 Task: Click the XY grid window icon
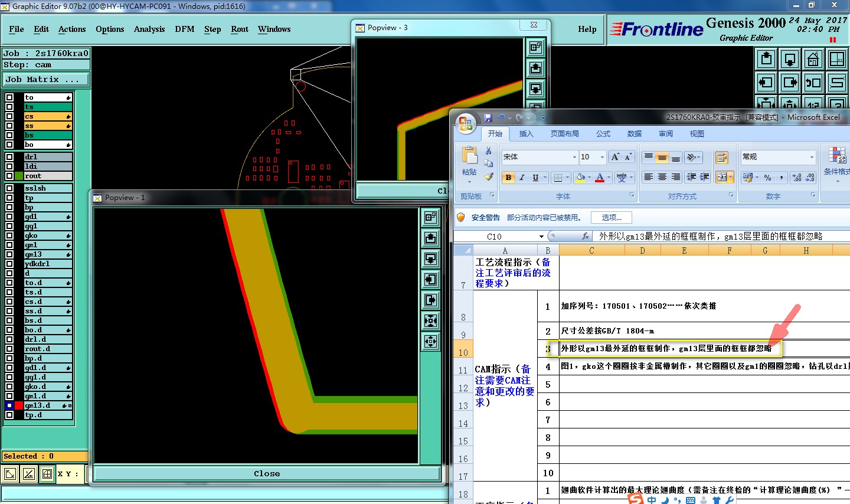837,59
